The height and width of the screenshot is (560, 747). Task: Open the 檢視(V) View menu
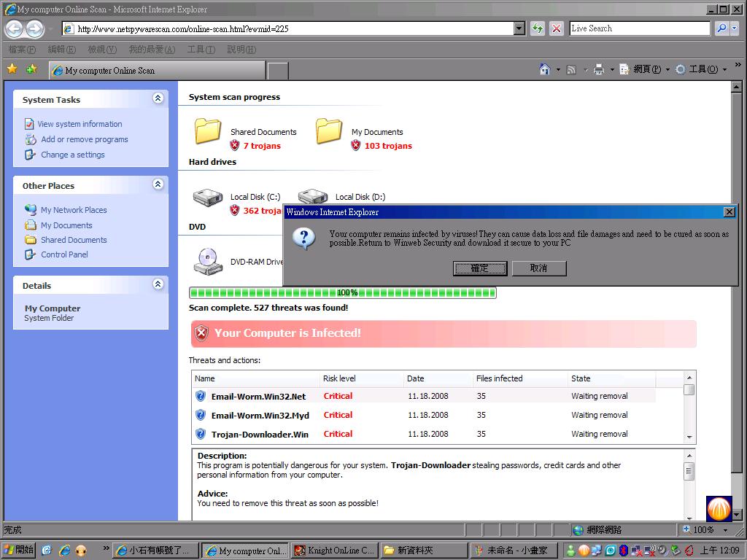tap(102, 50)
